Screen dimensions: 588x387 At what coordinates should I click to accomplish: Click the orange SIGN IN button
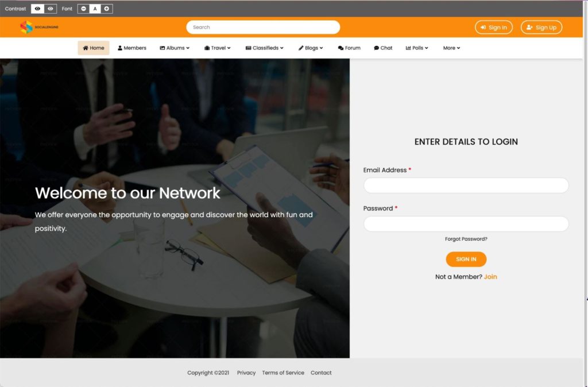[466, 259]
